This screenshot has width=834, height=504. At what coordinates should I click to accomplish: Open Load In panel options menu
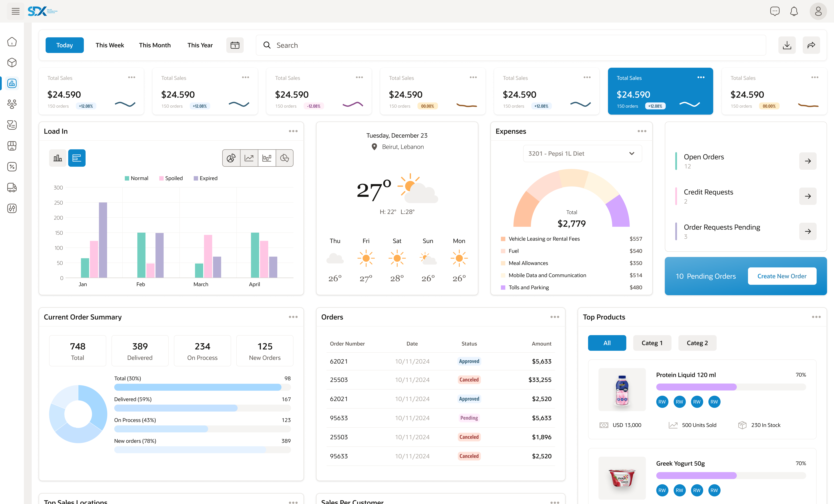(x=293, y=131)
